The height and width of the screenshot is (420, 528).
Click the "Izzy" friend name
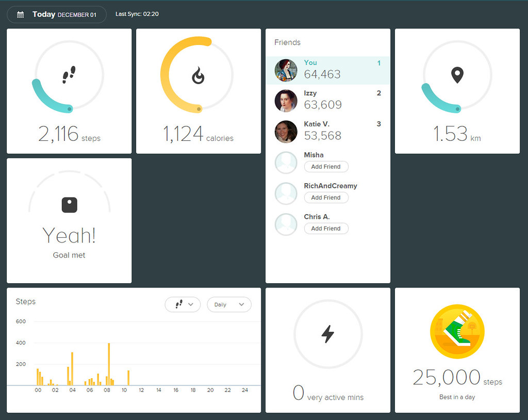click(x=310, y=93)
